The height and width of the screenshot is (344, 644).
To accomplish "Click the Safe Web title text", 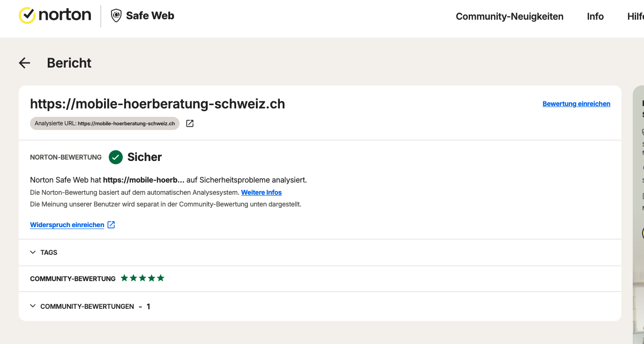I will (150, 15).
